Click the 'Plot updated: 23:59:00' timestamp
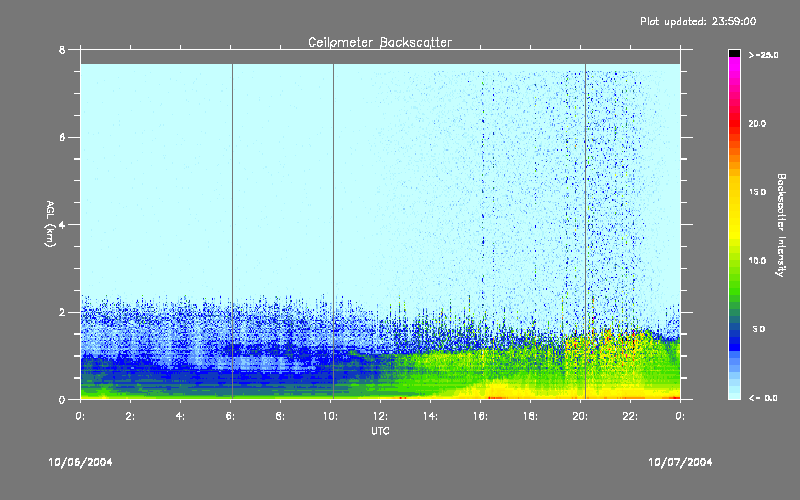Image resolution: width=800 pixels, height=500 pixels. [698, 21]
